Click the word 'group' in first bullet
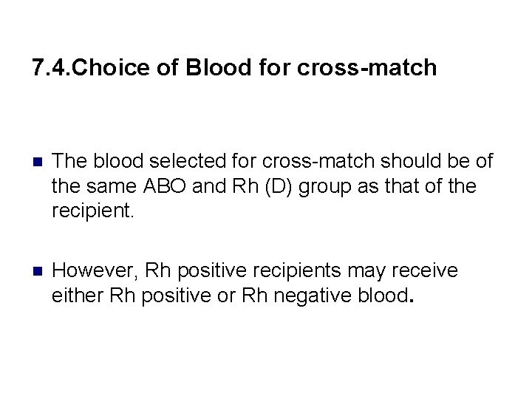Viewport: 532px width, 399px height. point(324,187)
